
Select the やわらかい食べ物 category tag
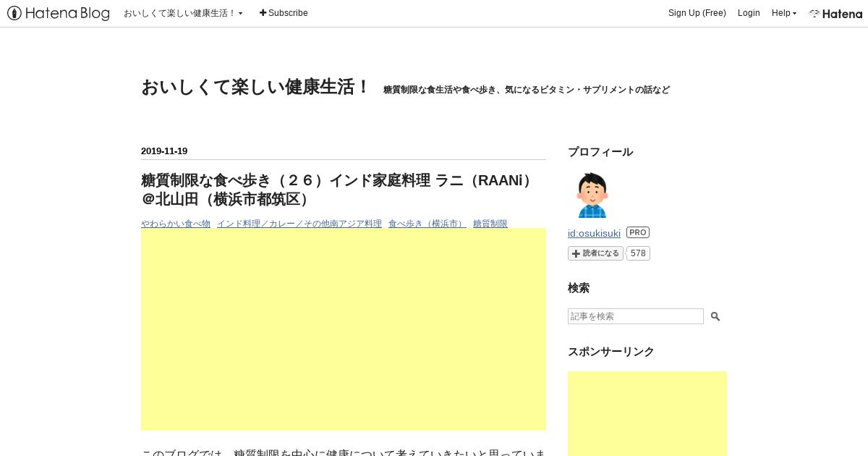[x=176, y=224]
